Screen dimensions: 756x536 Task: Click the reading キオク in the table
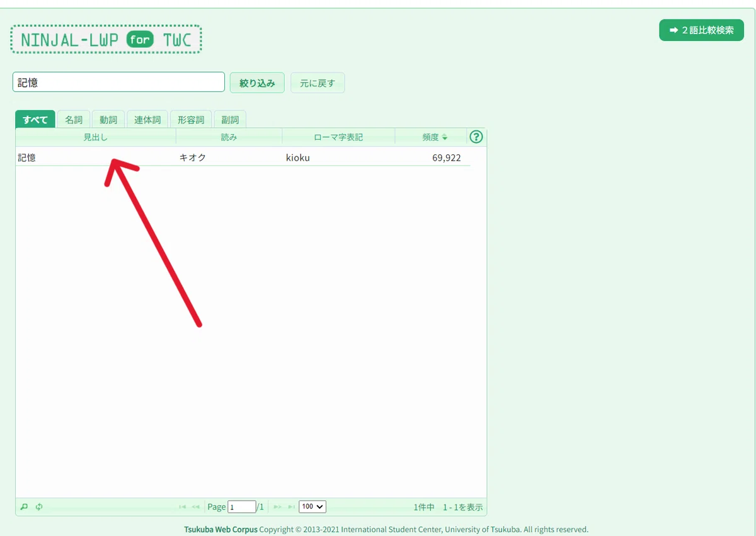193,157
